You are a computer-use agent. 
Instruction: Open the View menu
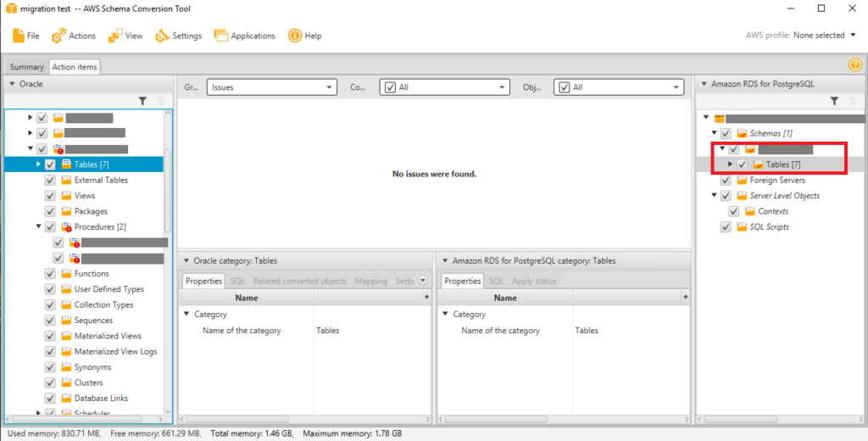click(x=125, y=36)
